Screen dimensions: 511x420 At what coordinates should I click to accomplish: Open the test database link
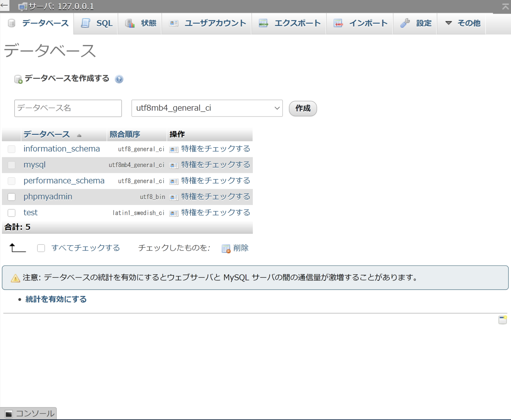point(30,212)
